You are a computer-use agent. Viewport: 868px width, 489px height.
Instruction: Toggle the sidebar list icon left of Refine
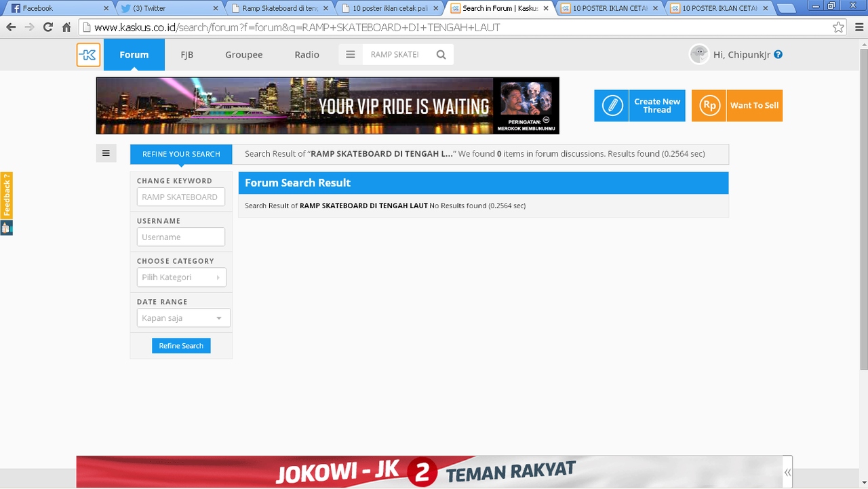(x=106, y=153)
